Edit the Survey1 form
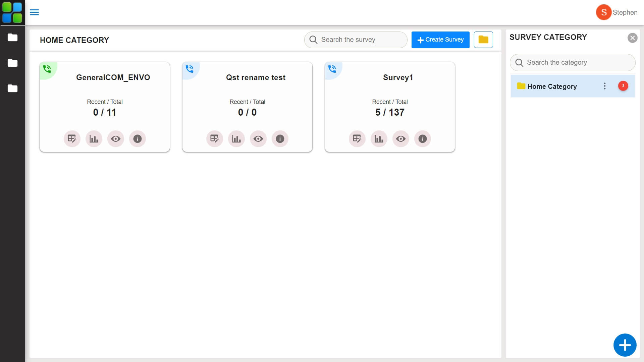644x362 pixels. (357, 139)
